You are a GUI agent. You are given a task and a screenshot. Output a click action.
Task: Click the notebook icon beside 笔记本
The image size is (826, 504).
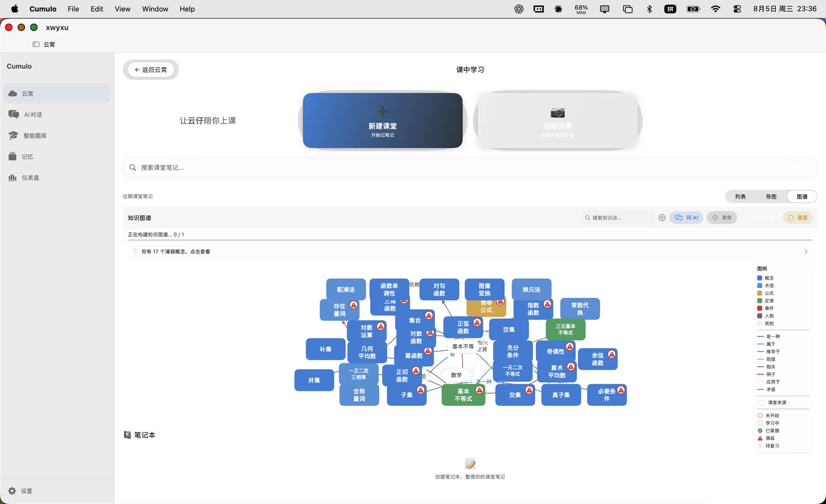[127, 435]
